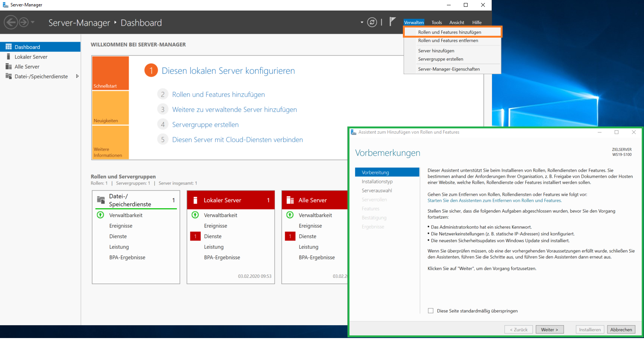Open Dienste in Lokaler Server tile
644x358 pixels.
click(213, 236)
